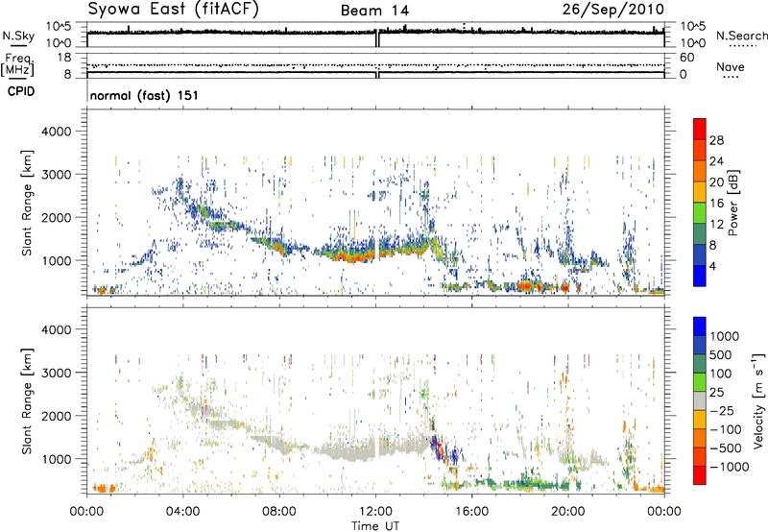Click the plot title 'Syowa East (fitACF)'

(173, 9)
